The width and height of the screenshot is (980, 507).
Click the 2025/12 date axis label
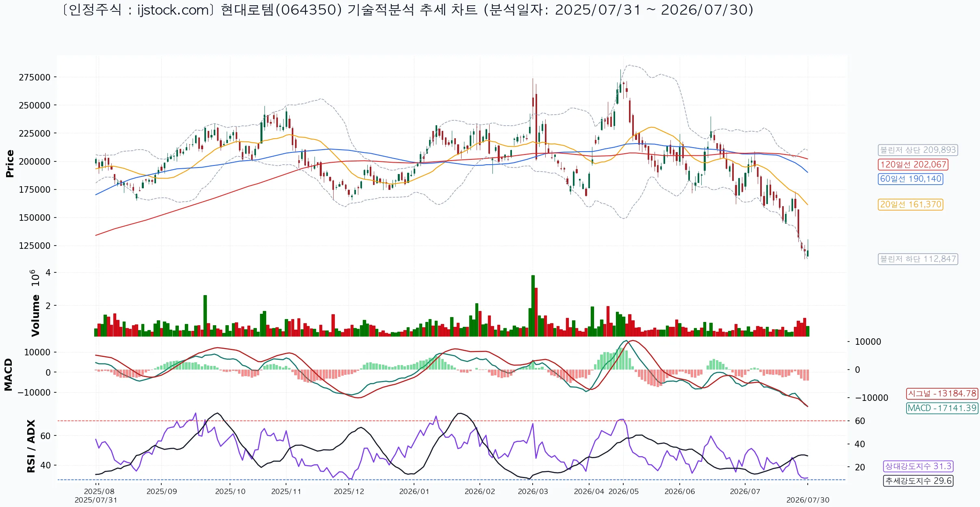[349, 492]
